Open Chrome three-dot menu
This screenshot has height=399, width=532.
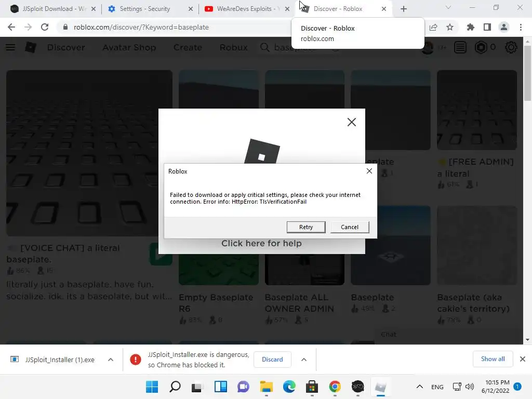click(x=521, y=27)
